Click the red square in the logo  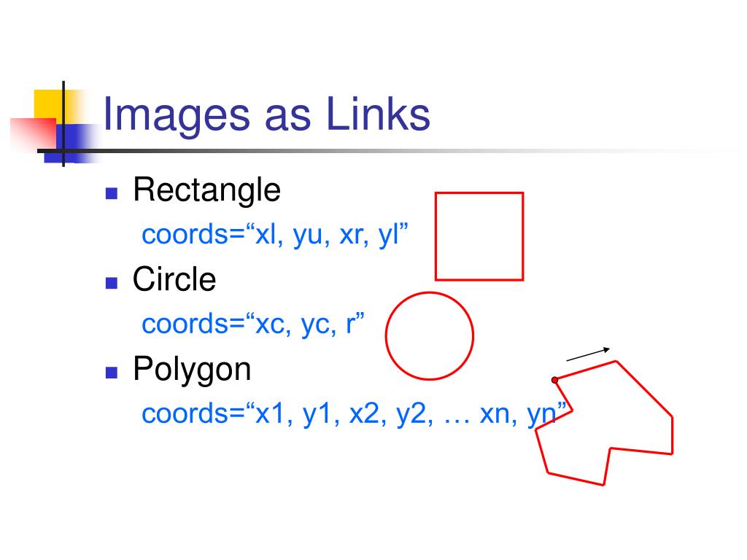pyautogui.click(x=34, y=135)
